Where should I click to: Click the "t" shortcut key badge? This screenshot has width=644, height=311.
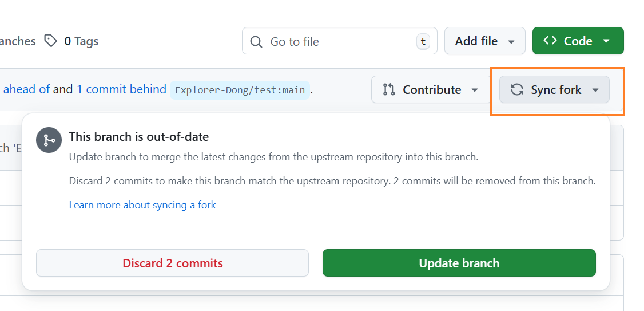tap(423, 41)
